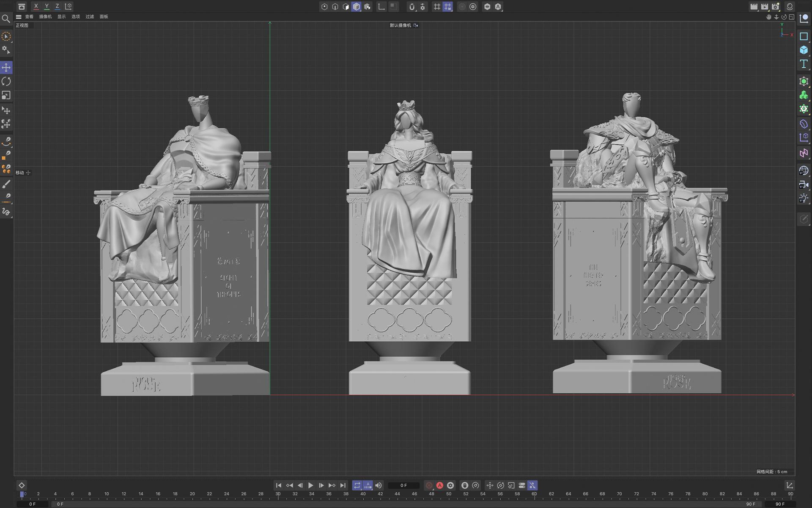Select the Move tool in left toolbar
The width and height of the screenshot is (812, 508).
click(6, 68)
